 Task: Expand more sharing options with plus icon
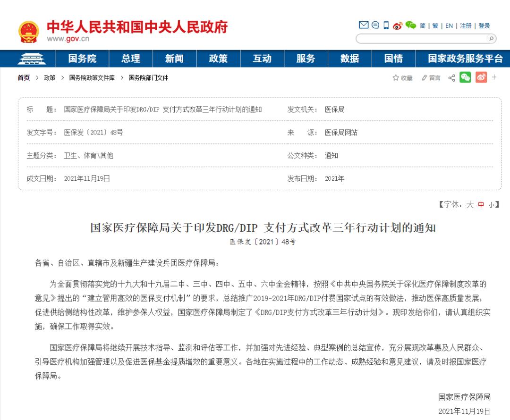tap(494, 77)
